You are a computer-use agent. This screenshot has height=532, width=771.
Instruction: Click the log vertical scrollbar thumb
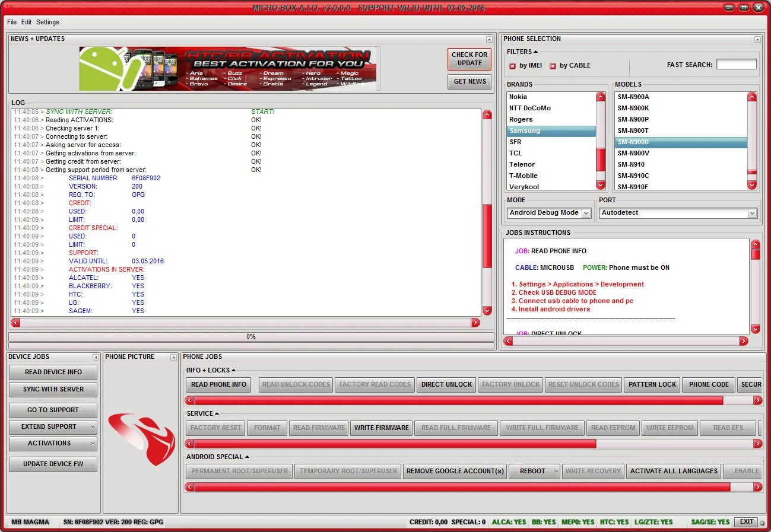tap(487, 236)
